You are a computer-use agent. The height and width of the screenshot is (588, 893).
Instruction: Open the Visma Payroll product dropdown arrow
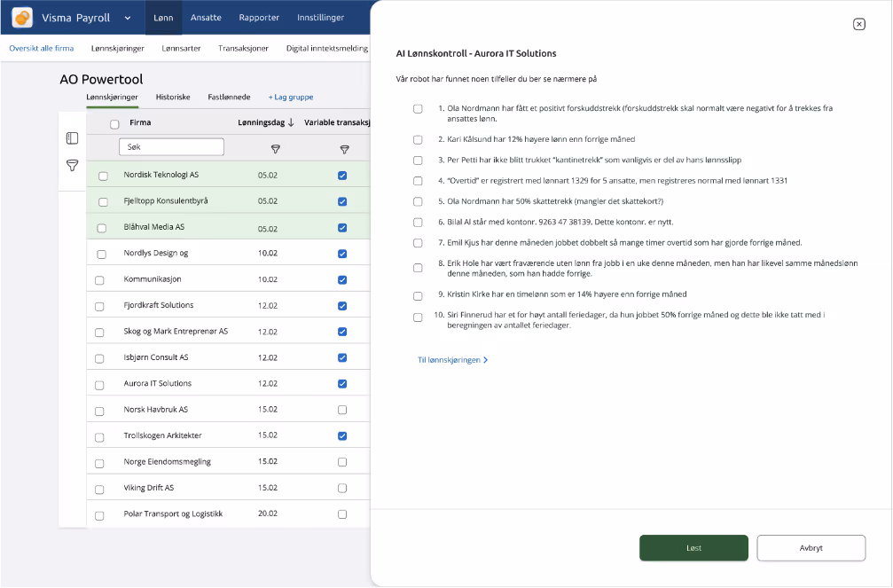(128, 19)
